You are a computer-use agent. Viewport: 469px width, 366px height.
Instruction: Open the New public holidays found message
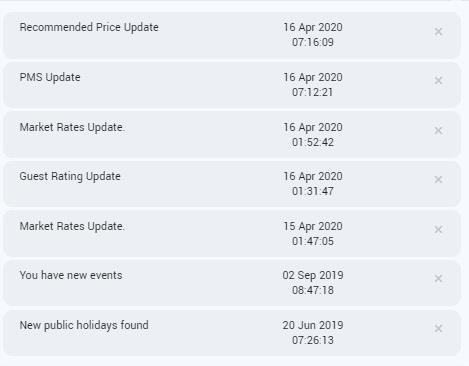(84, 325)
